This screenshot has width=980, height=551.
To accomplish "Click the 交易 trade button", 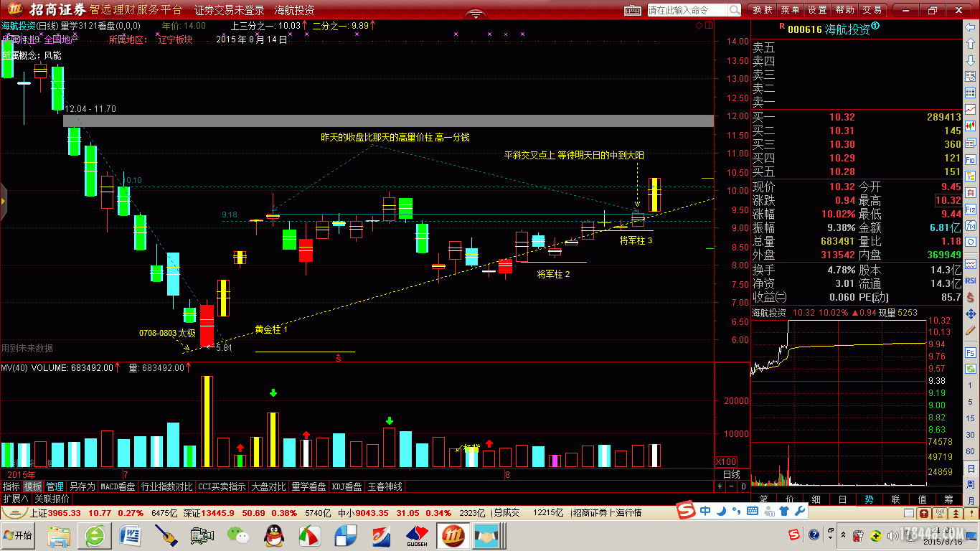I will point(872,10).
